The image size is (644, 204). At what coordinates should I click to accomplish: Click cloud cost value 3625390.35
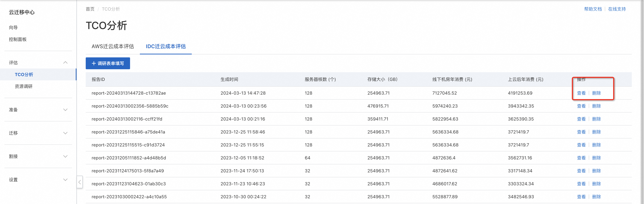coord(521,119)
